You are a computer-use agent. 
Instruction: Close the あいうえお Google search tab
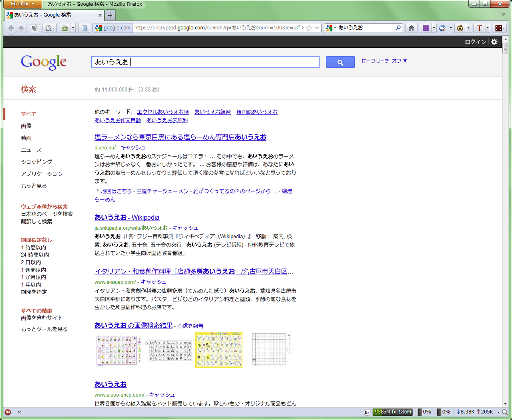[100, 15]
